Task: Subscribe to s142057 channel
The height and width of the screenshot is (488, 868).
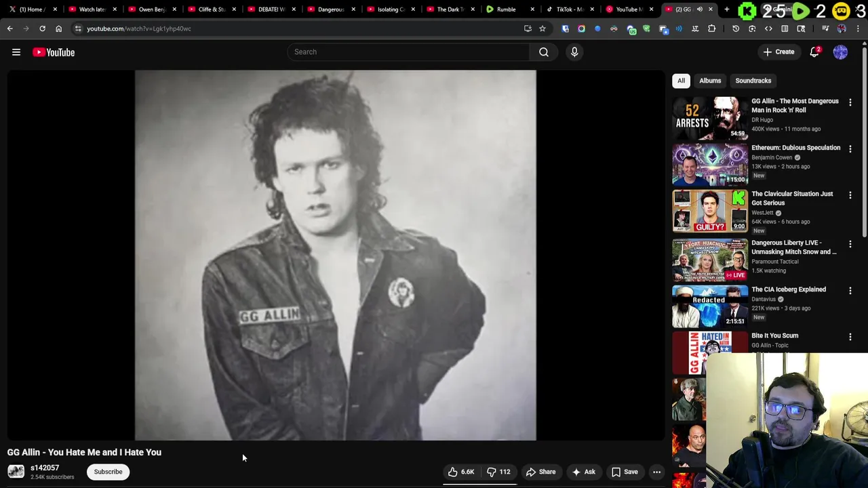Action: 108,472
